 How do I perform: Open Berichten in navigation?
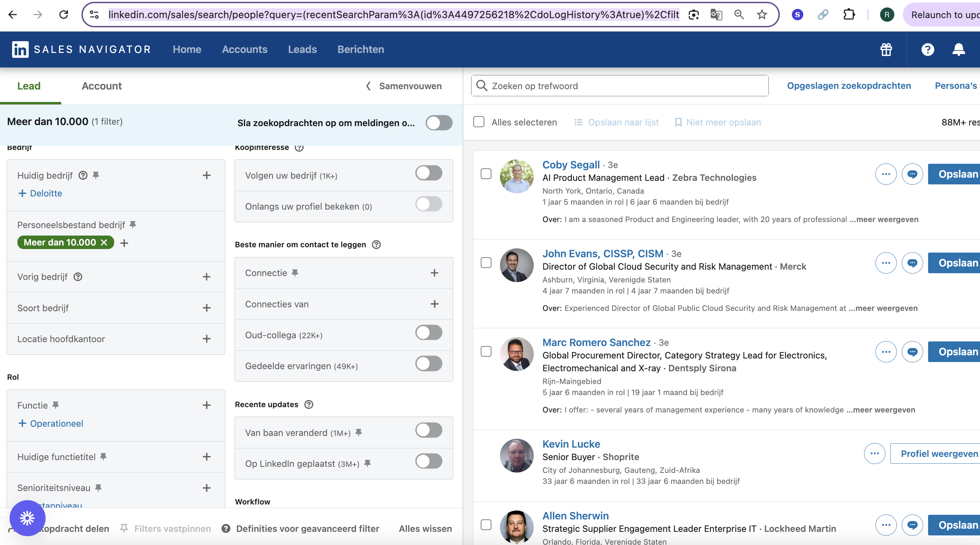click(x=361, y=49)
